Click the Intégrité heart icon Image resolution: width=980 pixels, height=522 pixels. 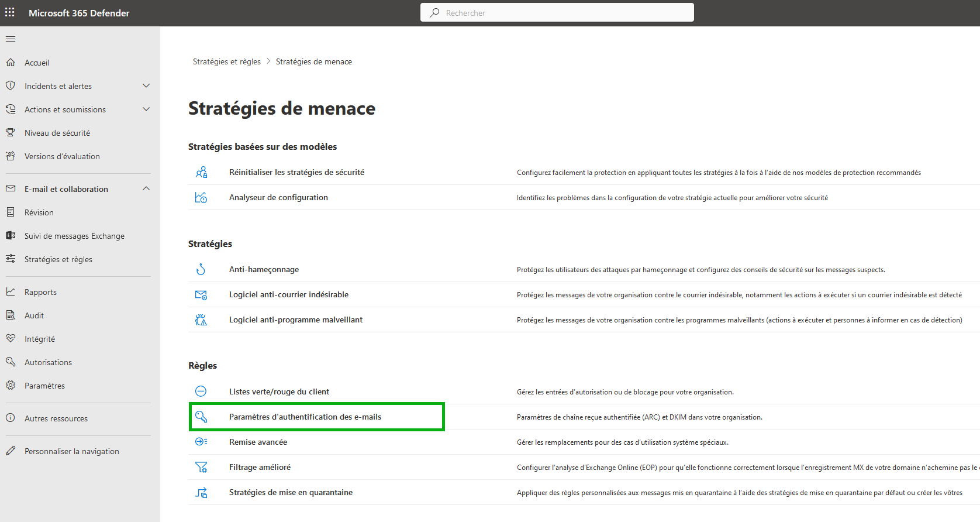[x=11, y=338]
